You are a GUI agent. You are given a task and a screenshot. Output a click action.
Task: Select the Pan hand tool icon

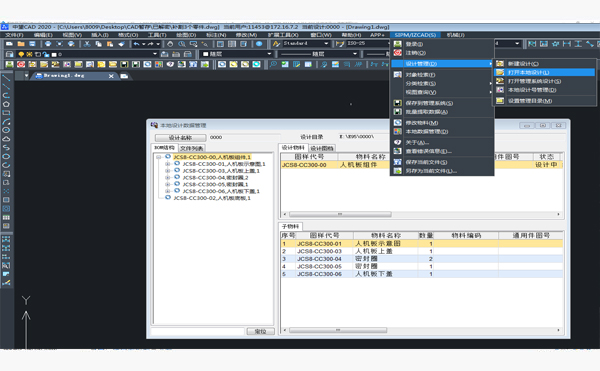pyautogui.click(x=170, y=44)
